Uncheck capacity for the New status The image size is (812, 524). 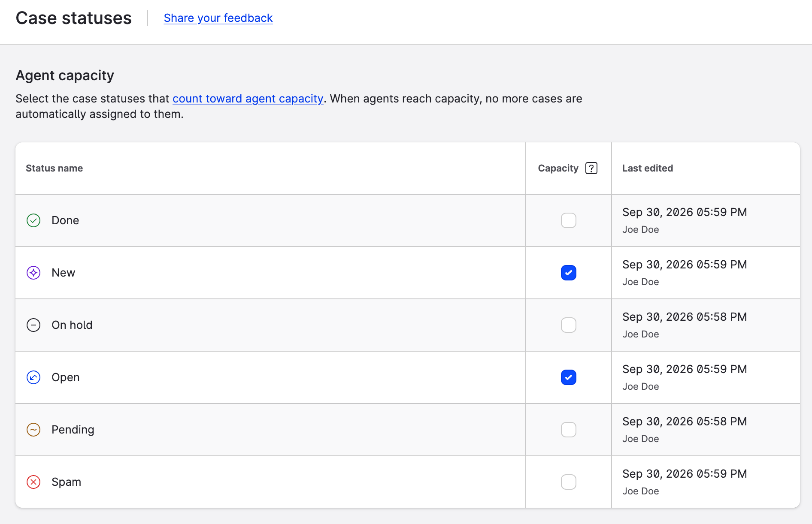pos(569,273)
